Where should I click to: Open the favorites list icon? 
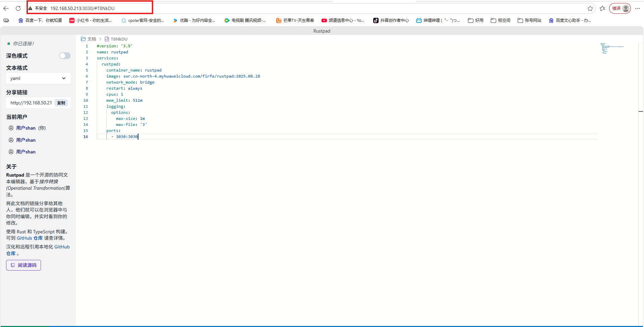pos(602,8)
